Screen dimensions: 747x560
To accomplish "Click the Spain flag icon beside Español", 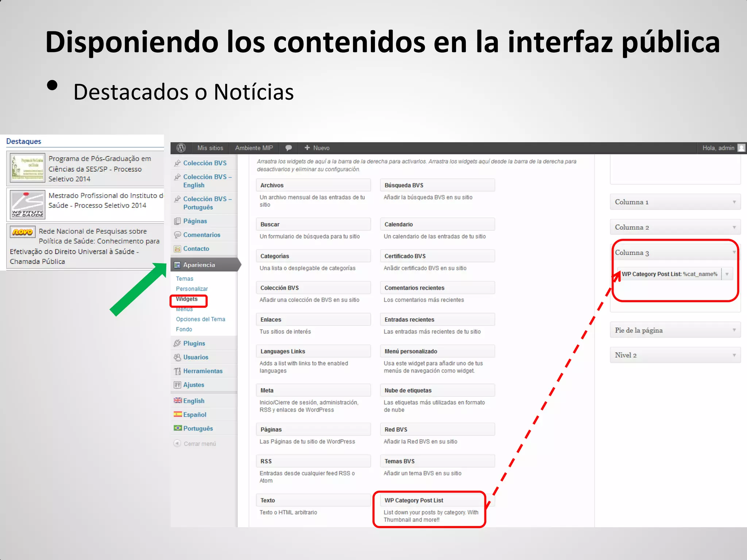I will (178, 414).
